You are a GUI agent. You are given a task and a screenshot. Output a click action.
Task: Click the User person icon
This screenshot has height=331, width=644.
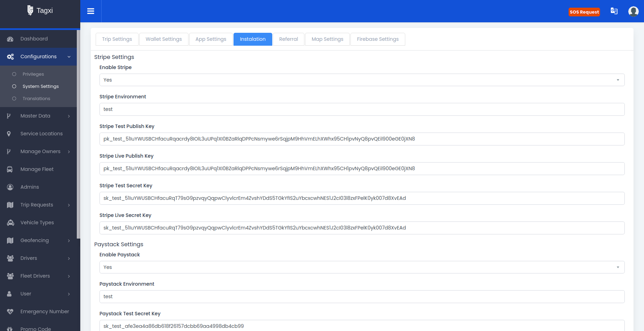click(9, 294)
